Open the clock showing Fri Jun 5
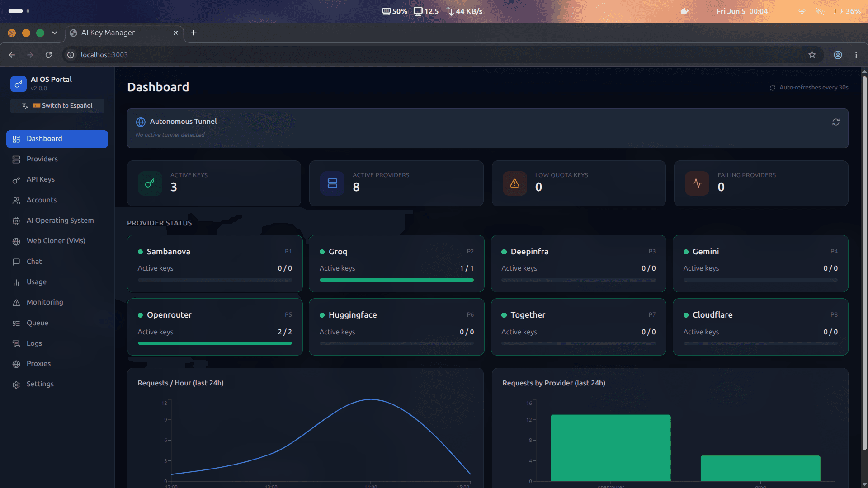Viewport: 868px width, 488px height. point(742,11)
